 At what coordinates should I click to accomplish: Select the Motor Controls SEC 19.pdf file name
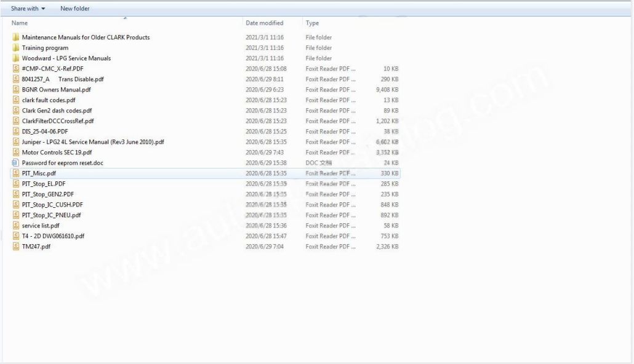click(x=57, y=152)
